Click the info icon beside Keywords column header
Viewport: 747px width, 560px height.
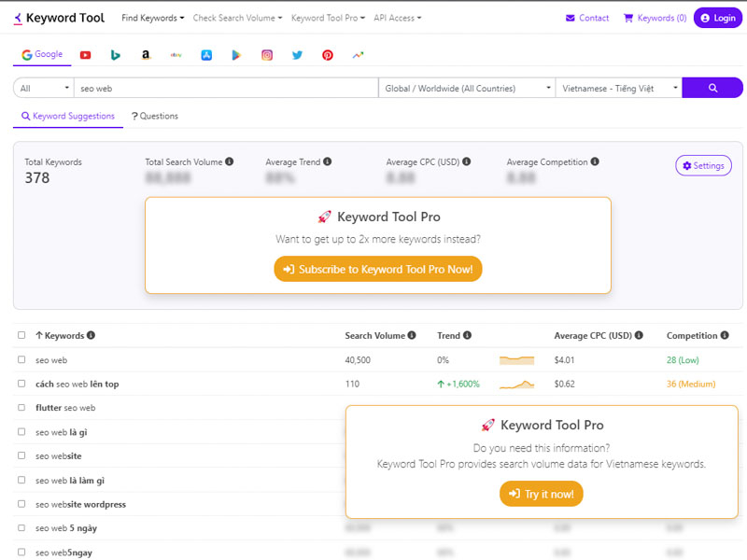coord(91,335)
